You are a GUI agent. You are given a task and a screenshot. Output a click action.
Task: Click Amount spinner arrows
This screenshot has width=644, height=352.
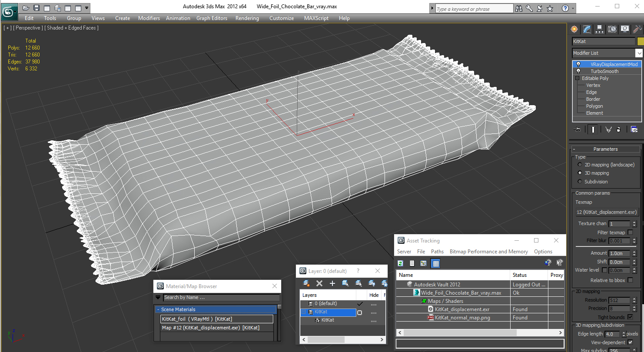(634, 253)
